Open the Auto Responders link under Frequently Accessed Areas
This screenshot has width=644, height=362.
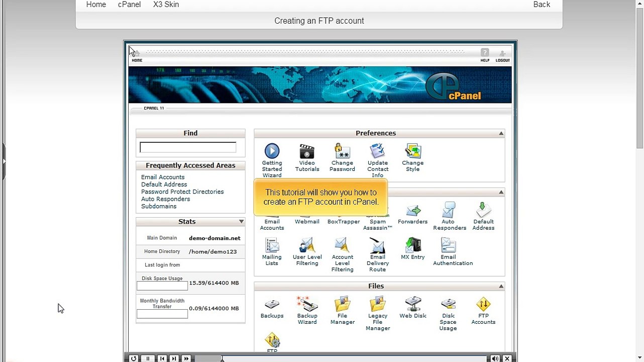(165, 199)
